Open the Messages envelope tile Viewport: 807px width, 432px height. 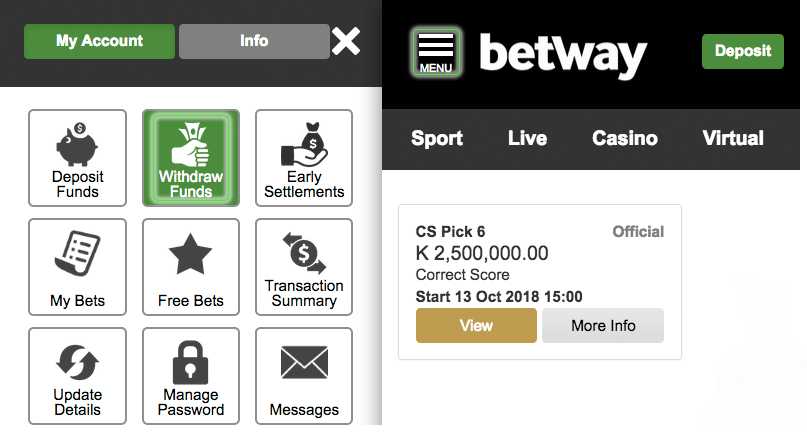point(304,376)
